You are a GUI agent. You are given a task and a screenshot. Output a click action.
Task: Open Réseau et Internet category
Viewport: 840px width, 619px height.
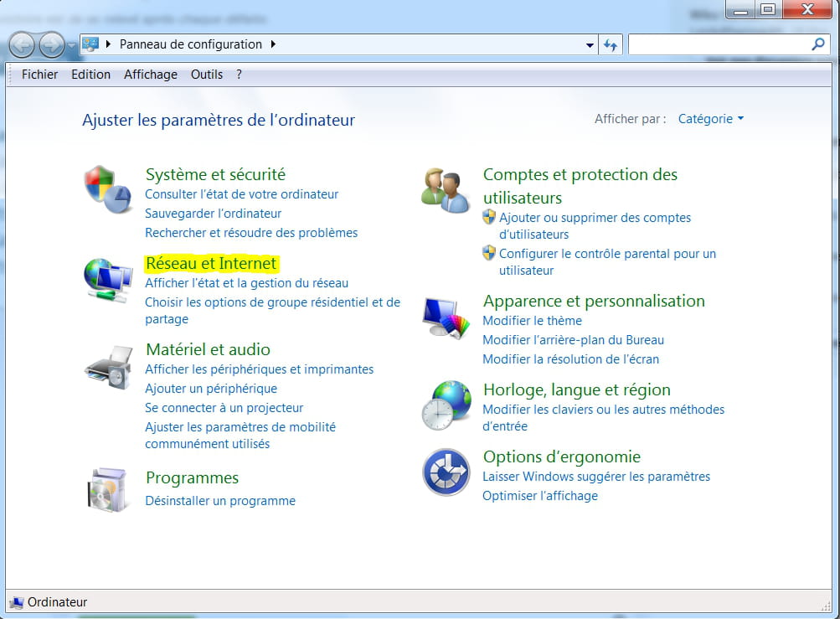[211, 264]
